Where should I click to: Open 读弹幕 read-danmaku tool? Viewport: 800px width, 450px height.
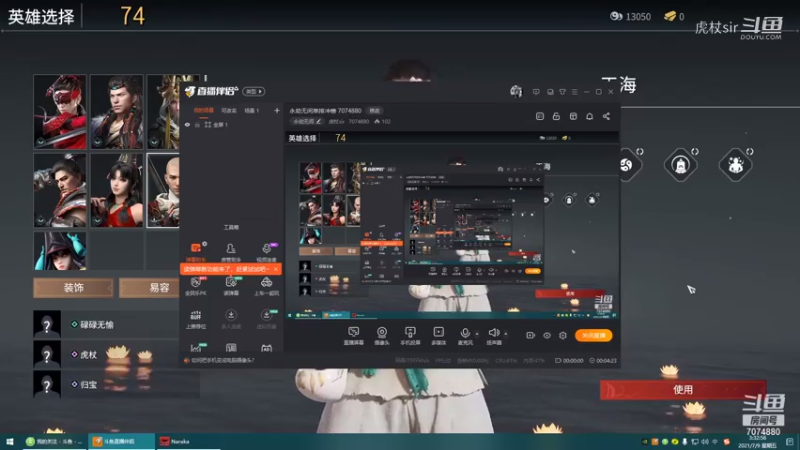coord(231,286)
